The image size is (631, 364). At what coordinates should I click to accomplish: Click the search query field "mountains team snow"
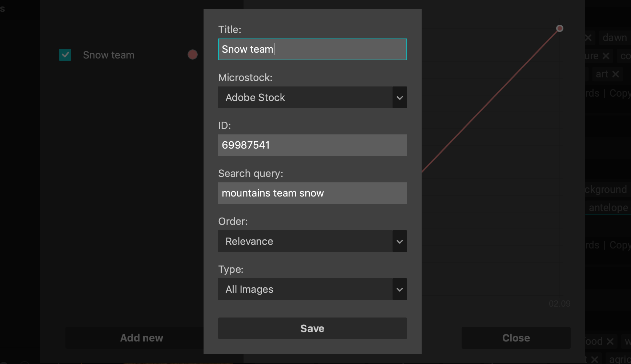312,193
